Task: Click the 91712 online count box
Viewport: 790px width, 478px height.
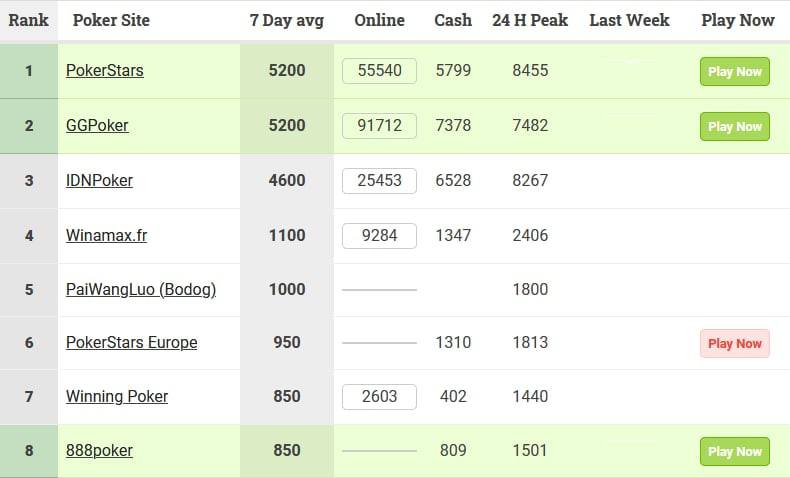Action: (x=379, y=126)
